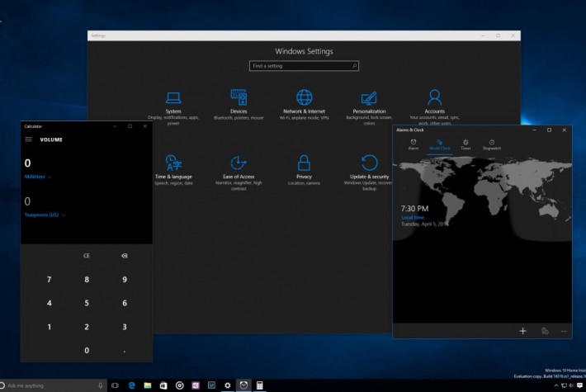Click digit 4 on Calculator keypad
Viewport: 586px width, 392px height.
point(49,303)
